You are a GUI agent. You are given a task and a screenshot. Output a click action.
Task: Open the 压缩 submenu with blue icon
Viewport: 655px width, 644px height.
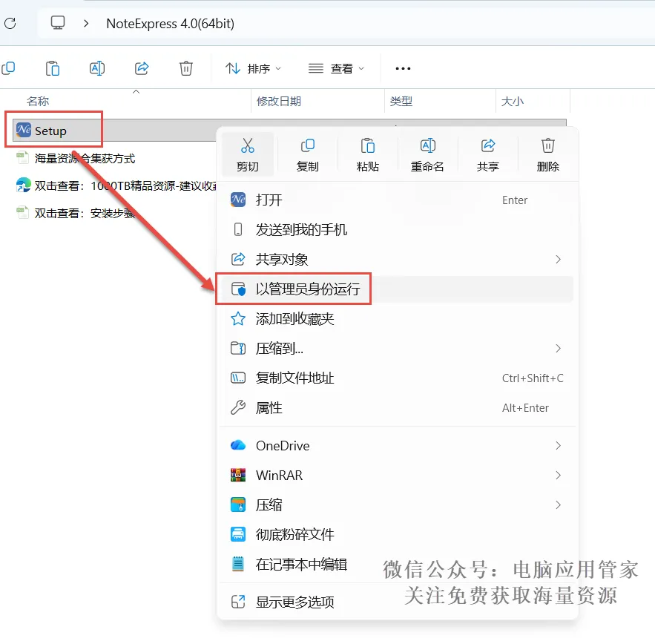pos(398,505)
